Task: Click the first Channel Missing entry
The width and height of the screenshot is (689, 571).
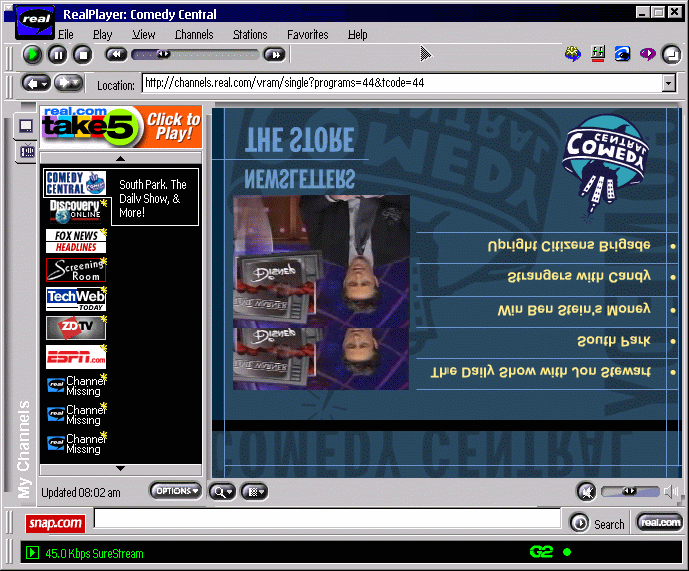Action: coord(76,386)
